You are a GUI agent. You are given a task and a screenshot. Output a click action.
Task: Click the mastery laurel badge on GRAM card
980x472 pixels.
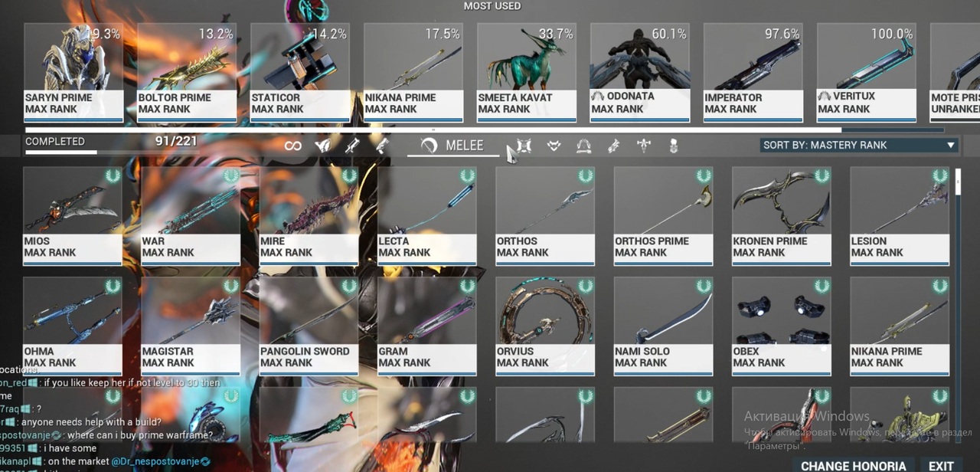coord(468,287)
